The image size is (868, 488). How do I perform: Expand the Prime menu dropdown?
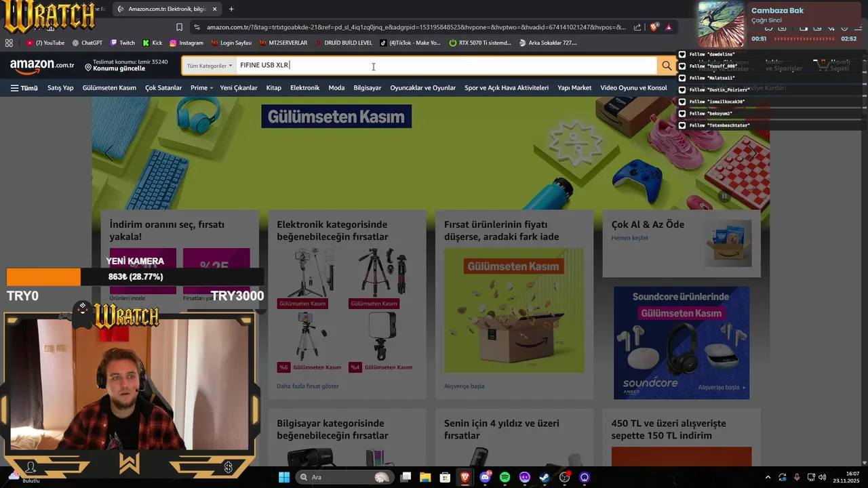pos(201,88)
